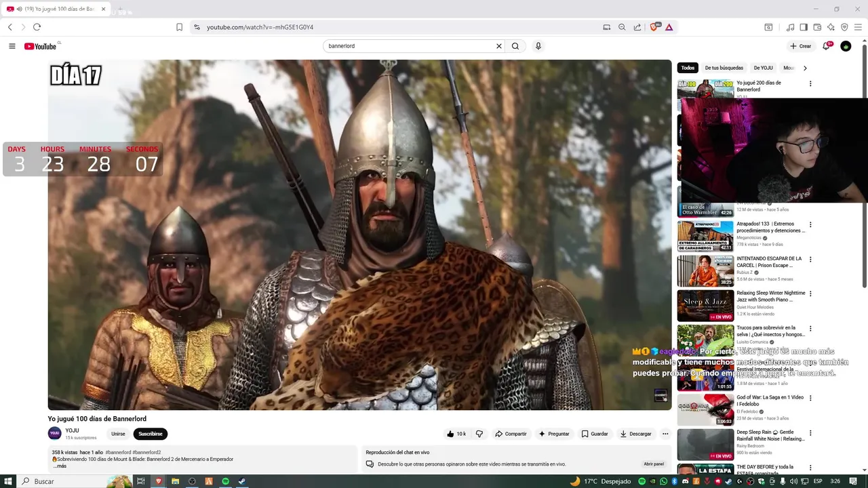Open Steam from the taskbar
The image size is (868, 488).
242,481
